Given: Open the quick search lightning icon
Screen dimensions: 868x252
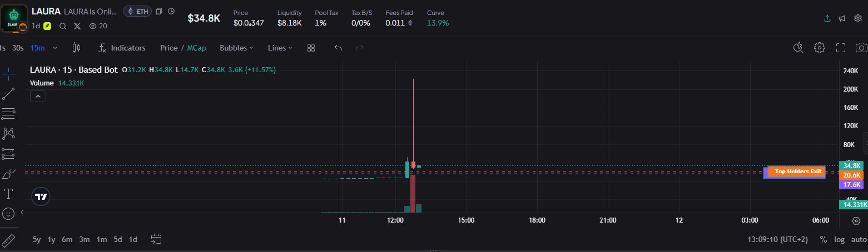Looking at the screenshot, I should pyautogui.click(x=798, y=48).
